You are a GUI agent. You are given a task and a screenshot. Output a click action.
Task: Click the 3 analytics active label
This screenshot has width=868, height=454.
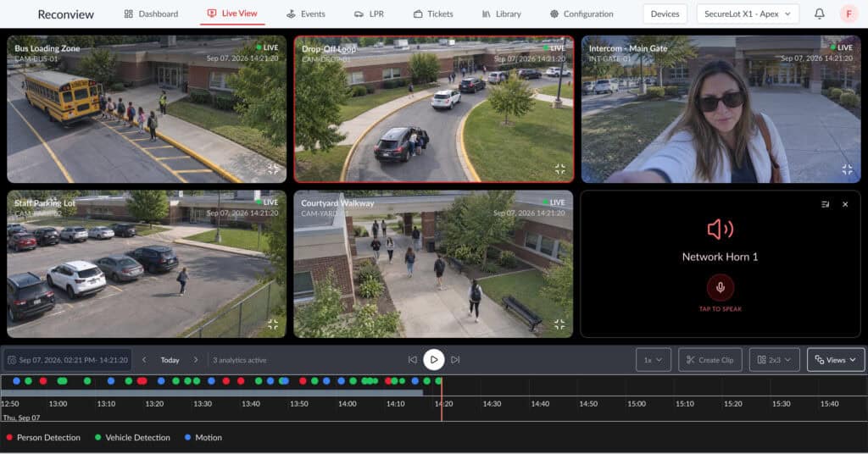click(240, 360)
